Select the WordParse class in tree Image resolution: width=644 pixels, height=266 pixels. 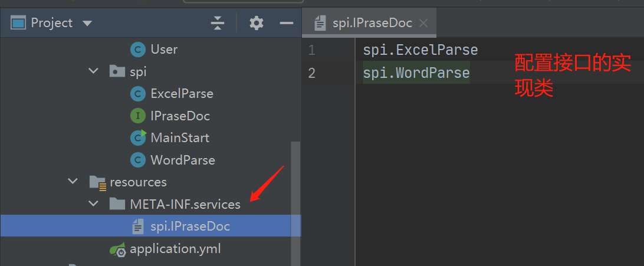[182, 160]
